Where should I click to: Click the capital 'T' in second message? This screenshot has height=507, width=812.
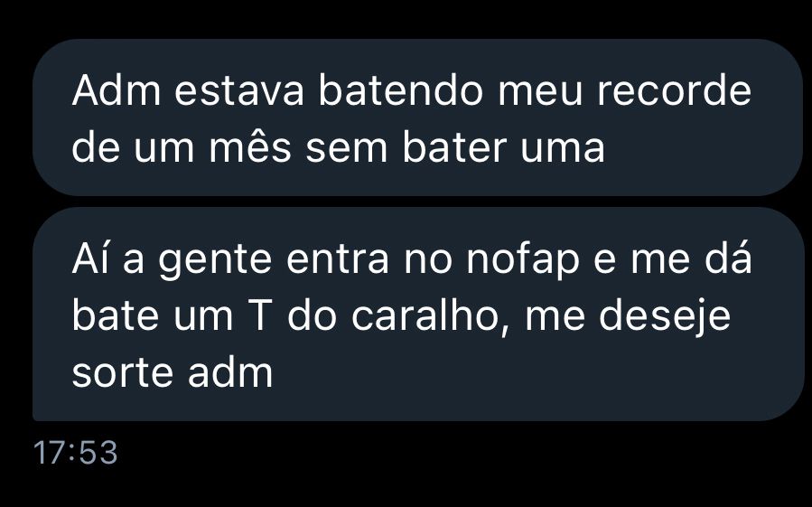[x=259, y=315]
